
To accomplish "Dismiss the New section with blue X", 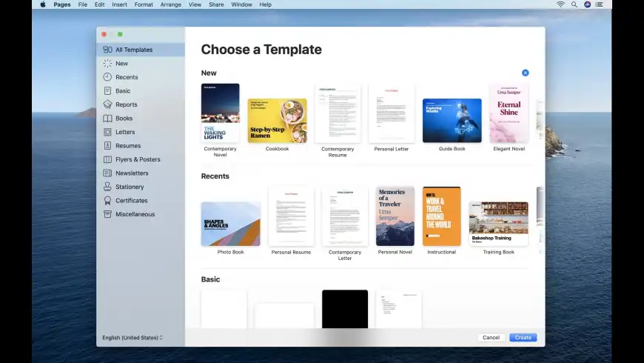I will pos(526,73).
